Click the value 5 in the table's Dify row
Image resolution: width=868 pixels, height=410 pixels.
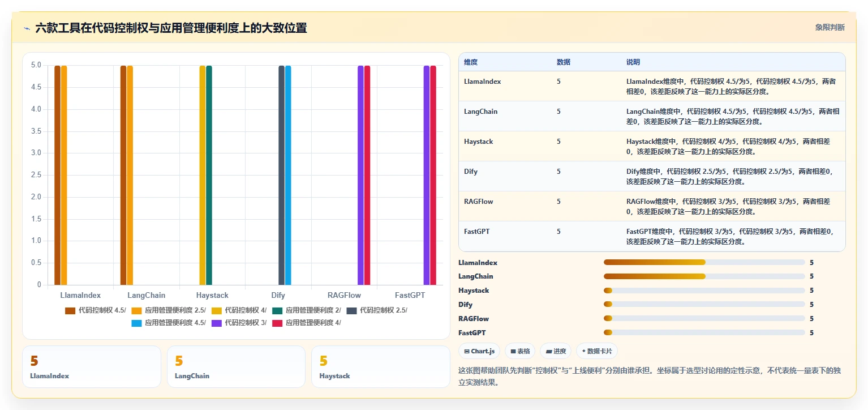[x=558, y=172]
